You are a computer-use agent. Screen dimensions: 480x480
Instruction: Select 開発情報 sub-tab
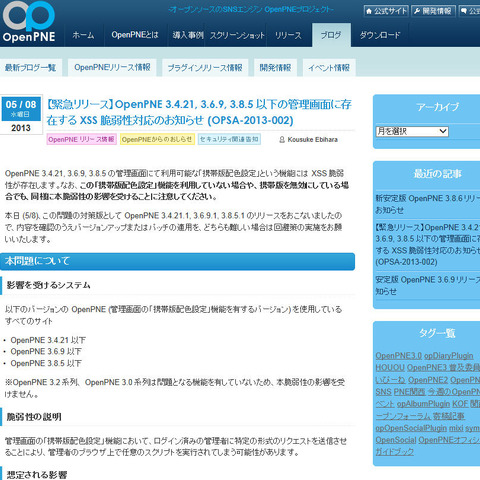click(275, 68)
